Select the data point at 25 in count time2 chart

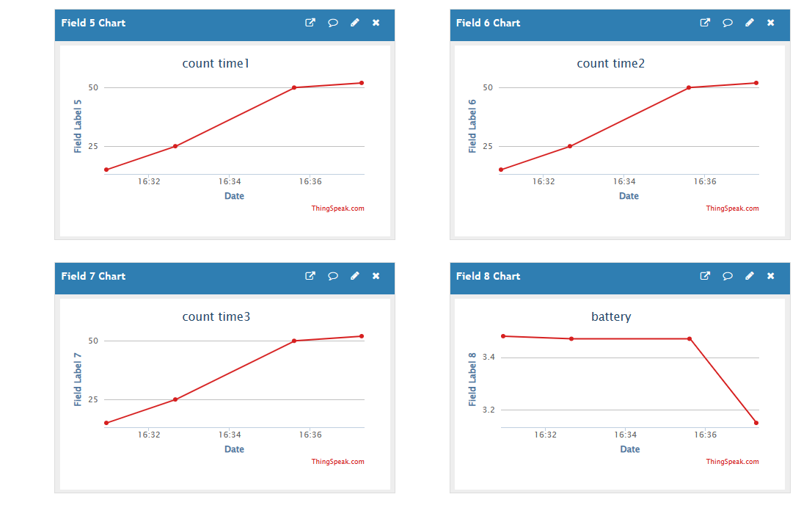(570, 146)
